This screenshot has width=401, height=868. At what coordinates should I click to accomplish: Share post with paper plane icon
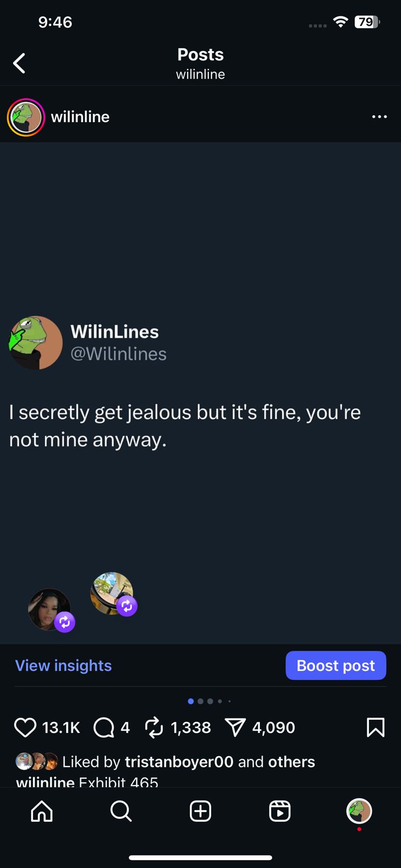(235, 727)
